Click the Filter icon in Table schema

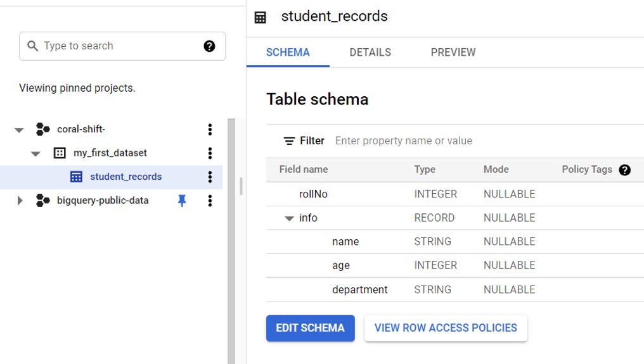tap(289, 141)
